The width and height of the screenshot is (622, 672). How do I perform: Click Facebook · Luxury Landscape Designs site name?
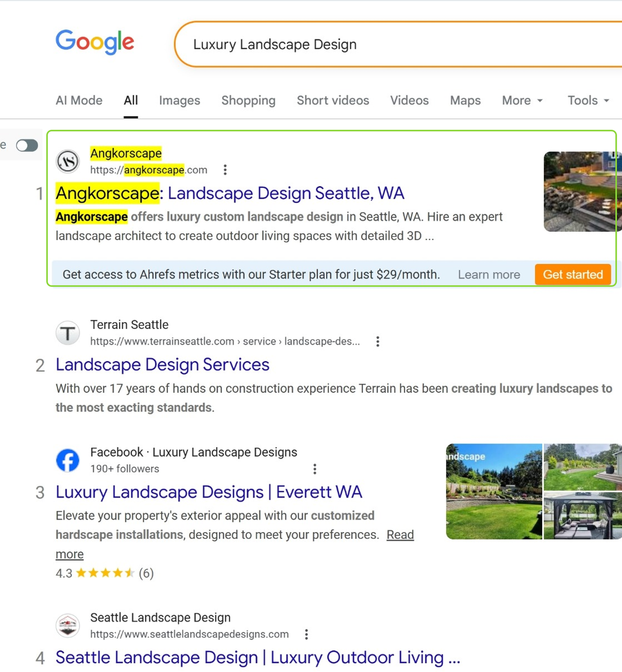(x=193, y=452)
